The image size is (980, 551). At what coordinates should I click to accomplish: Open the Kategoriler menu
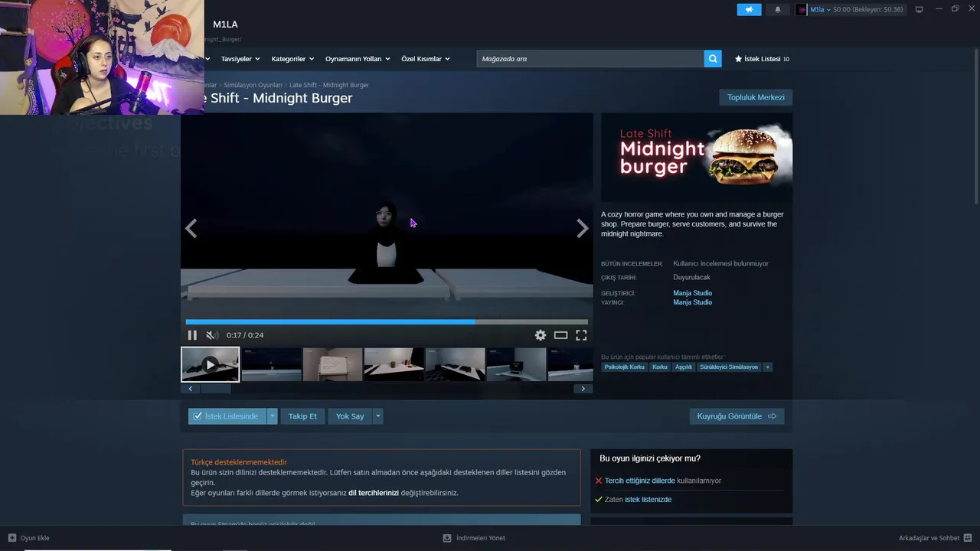pos(292,59)
